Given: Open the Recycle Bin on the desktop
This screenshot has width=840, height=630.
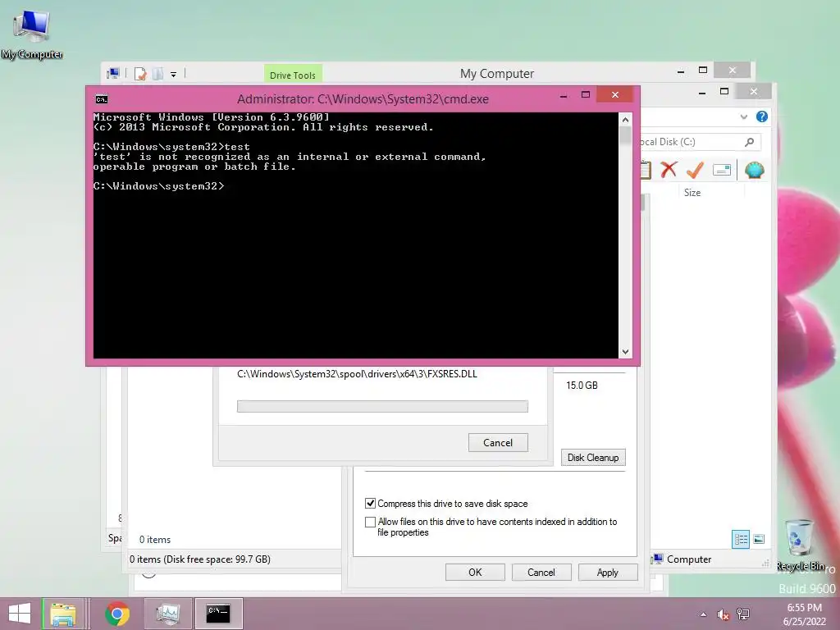Looking at the screenshot, I should point(801,545).
